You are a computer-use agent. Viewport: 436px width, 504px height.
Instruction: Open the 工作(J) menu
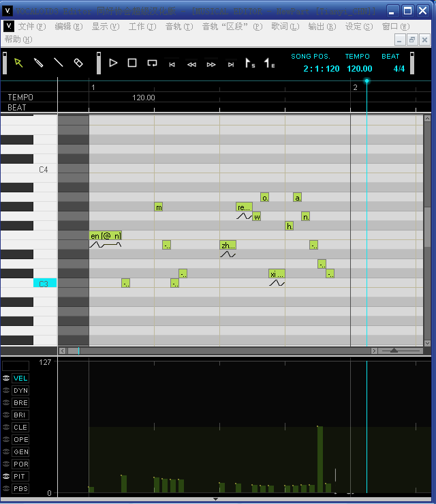pos(142,27)
